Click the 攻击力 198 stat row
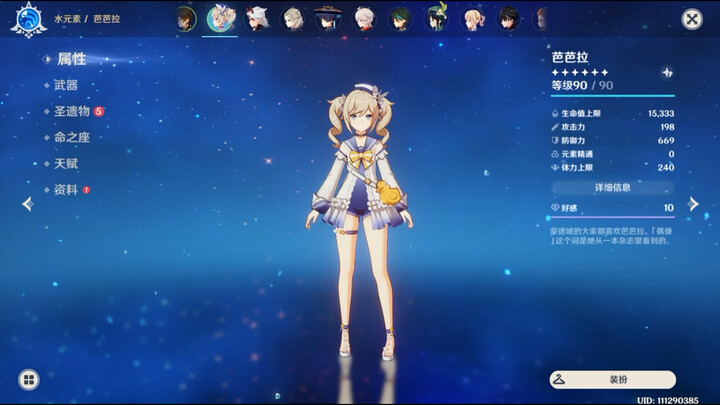This screenshot has width=720, height=405. pyautogui.click(x=613, y=127)
